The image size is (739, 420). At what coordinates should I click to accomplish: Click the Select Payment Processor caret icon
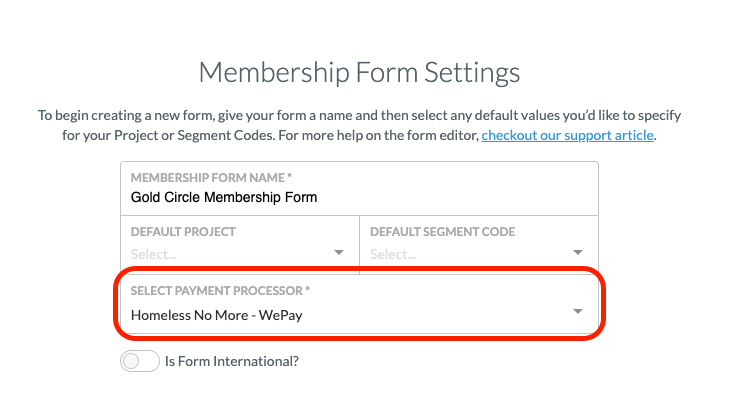578,311
